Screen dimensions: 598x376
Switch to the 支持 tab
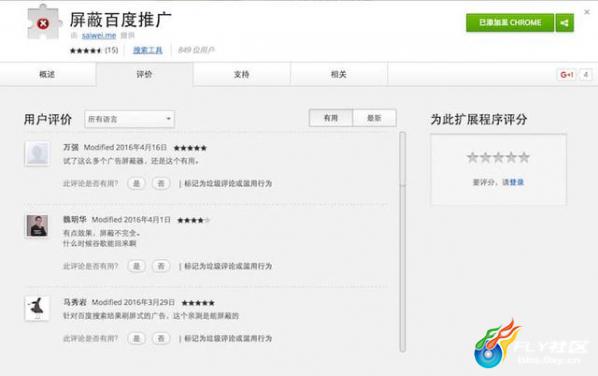click(241, 74)
